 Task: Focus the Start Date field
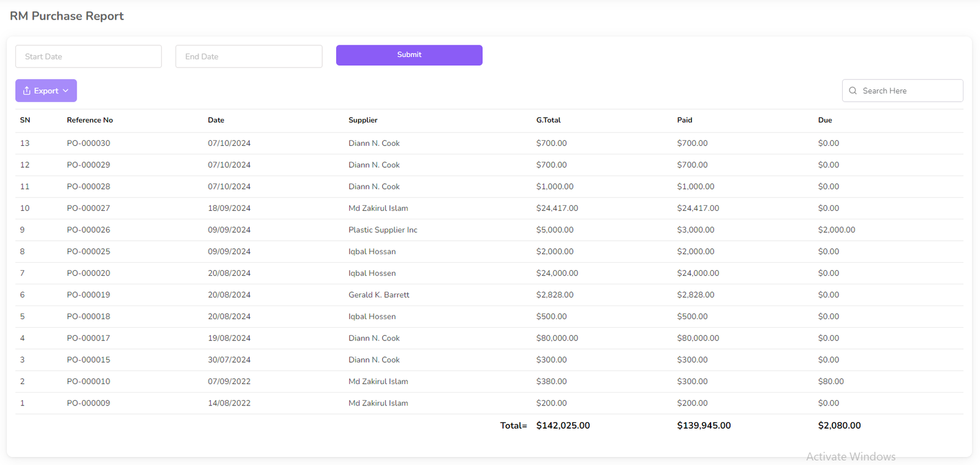pos(88,56)
